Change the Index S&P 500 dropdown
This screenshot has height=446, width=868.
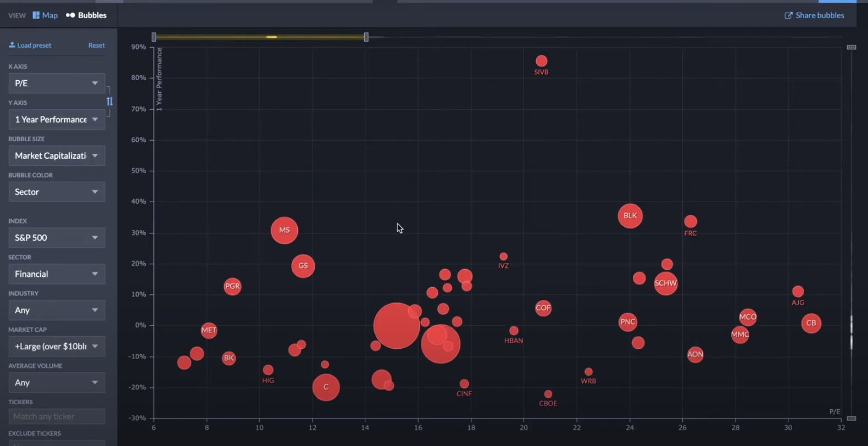pyautogui.click(x=57, y=237)
